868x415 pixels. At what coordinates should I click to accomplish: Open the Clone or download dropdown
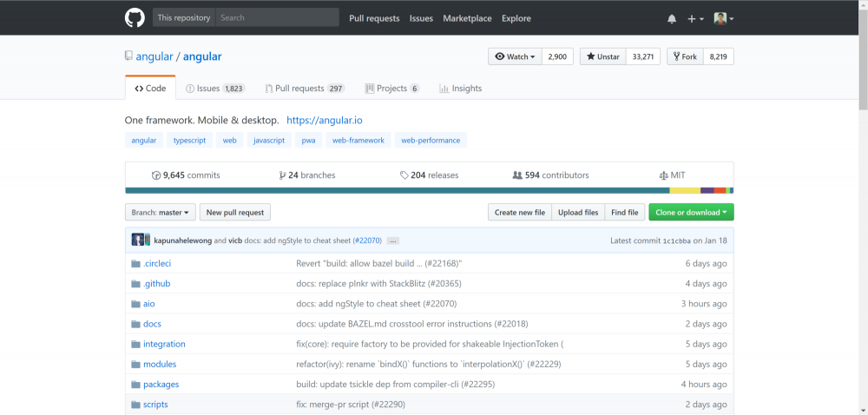pos(692,213)
